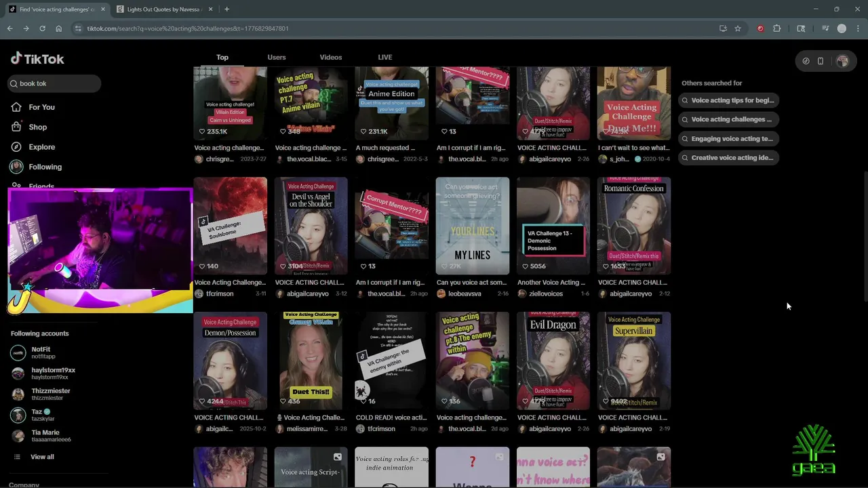Click the page vertical scrollbar
868x488 pixels.
(865, 237)
